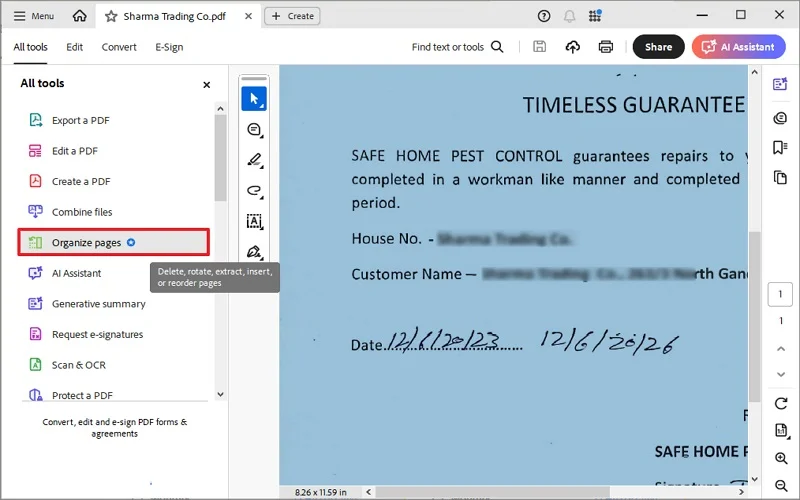Image resolution: width=800 pixels, height=500 pixels.
Task: Click the TIMELESS GUARANTEE heading text
Action: (x=634, y=105)
